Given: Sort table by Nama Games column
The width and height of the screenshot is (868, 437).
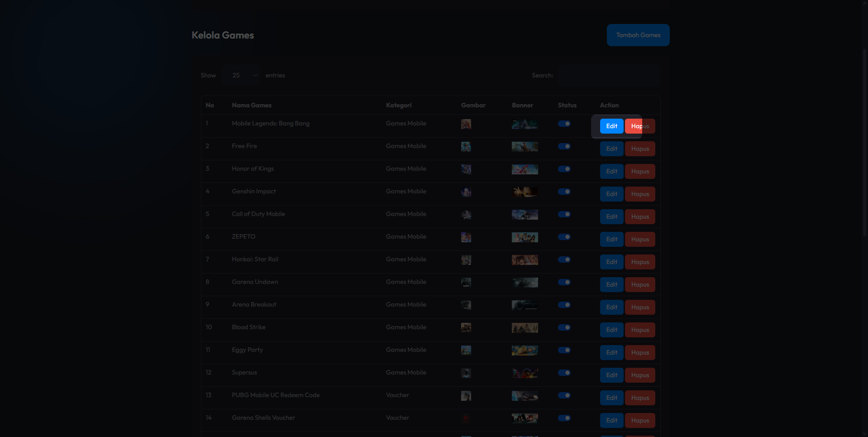Looking at the screenshot, I should pyautogui.click(x=252, y=105).
